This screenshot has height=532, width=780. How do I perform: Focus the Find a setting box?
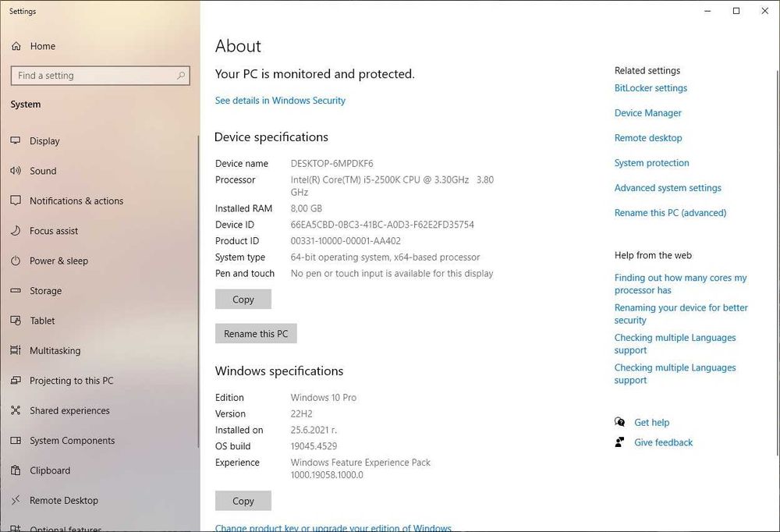point(100,76)
